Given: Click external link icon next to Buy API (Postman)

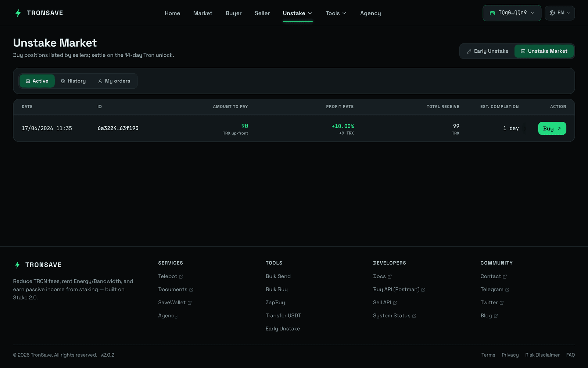Looking at the screenshot, I should click(x=423, y=290).
